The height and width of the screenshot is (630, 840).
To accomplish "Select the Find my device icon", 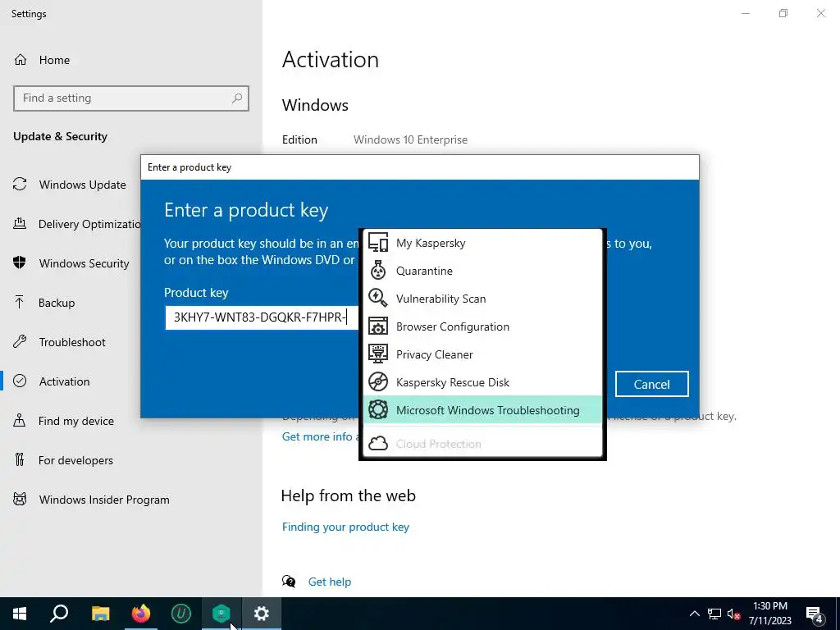I will click(20, 420).
